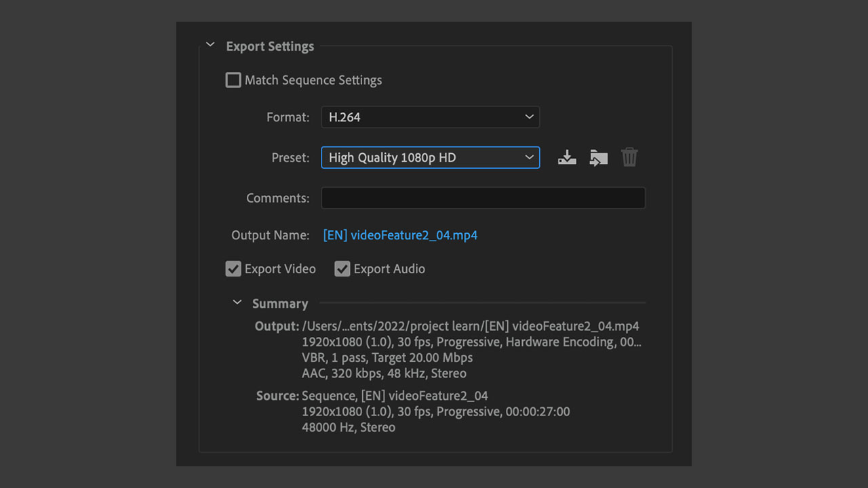This screenshot has height=488, width=868.
Task: Click the output line mentioning Hardware Encoding
Action: pyautogui.click(x=471, y=342)
